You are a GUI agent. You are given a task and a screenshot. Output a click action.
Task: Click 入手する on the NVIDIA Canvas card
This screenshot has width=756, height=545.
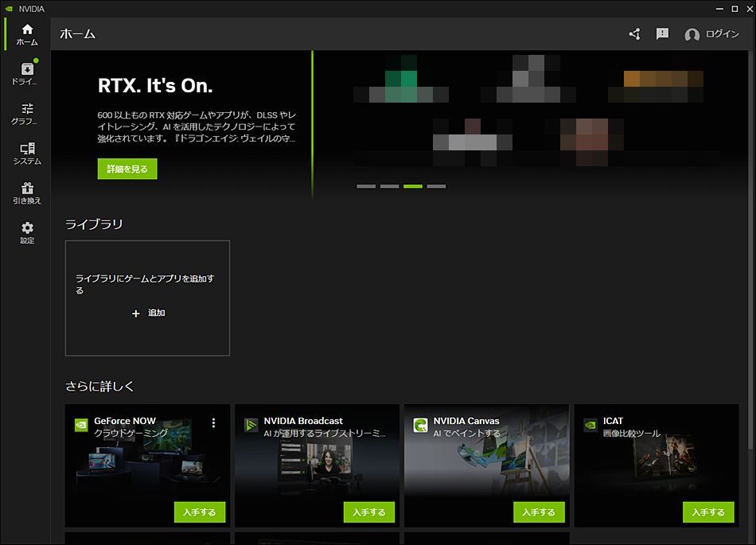pos(539,512)
